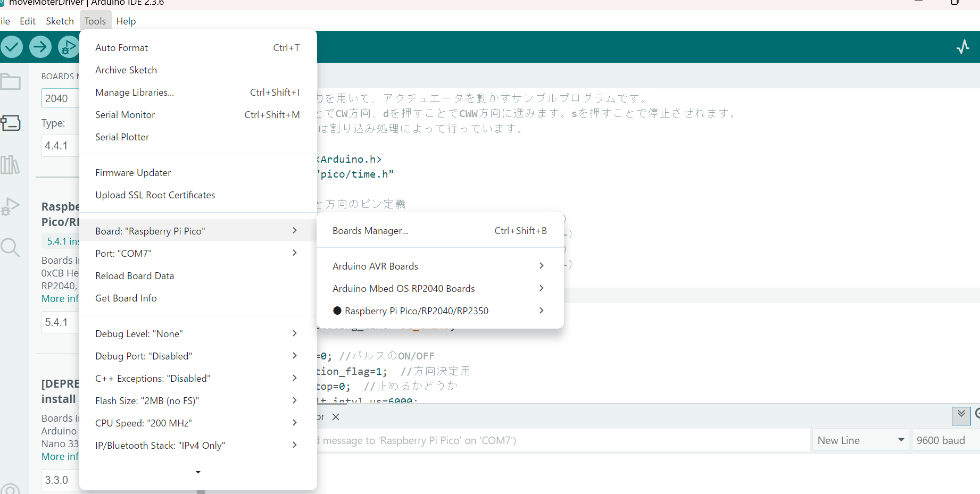Close the serial monitor tab
The width and height of the screenshot is (980, 494).
(x=336, y=417)
